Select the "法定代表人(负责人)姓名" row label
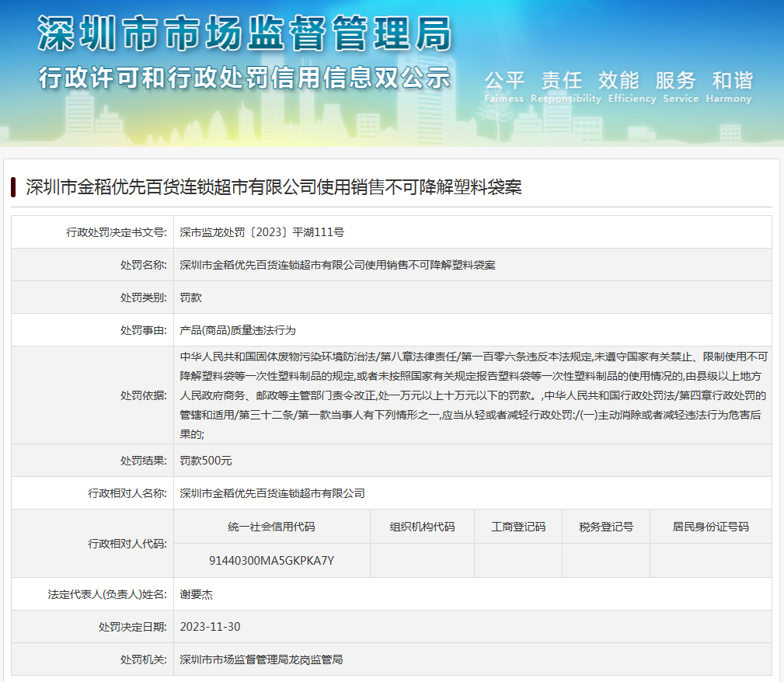784x682 pixels. pos(107,594)
